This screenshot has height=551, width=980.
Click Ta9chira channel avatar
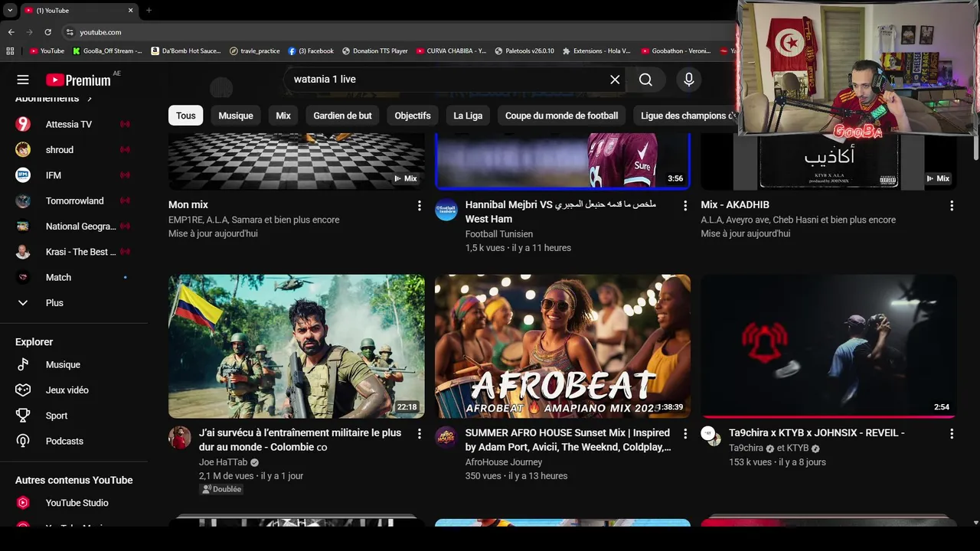[x=710, y=435]
